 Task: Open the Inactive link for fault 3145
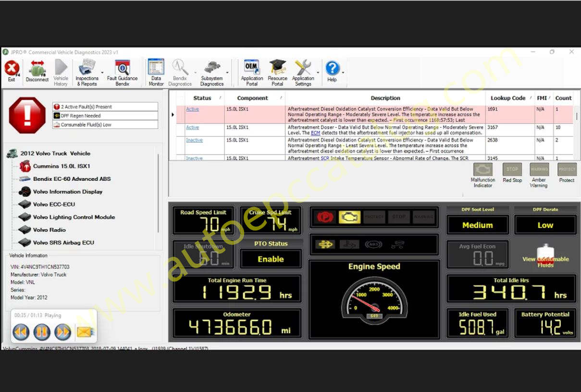[194, 158]
